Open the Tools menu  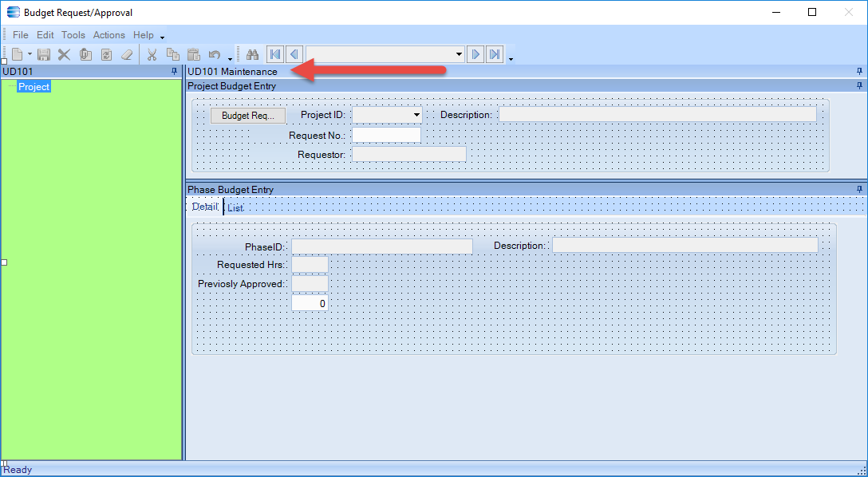pyautogui.click(x=73, y=35)
